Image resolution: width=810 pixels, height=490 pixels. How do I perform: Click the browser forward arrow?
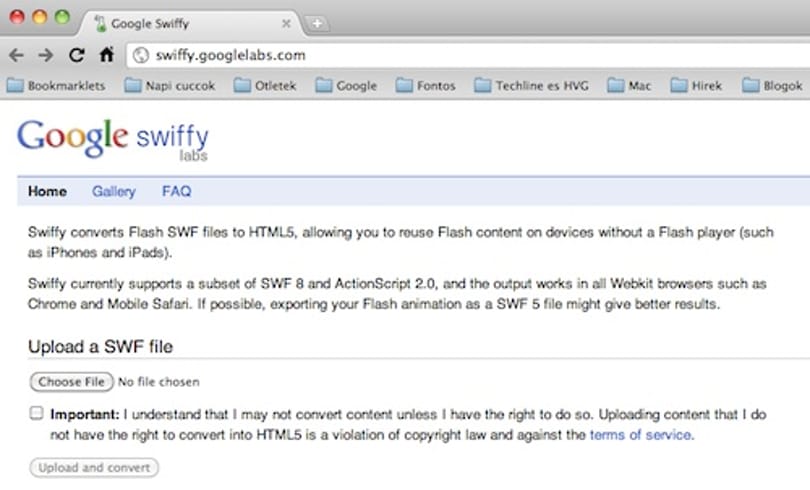pyautogui.click(x=46, y=55)
